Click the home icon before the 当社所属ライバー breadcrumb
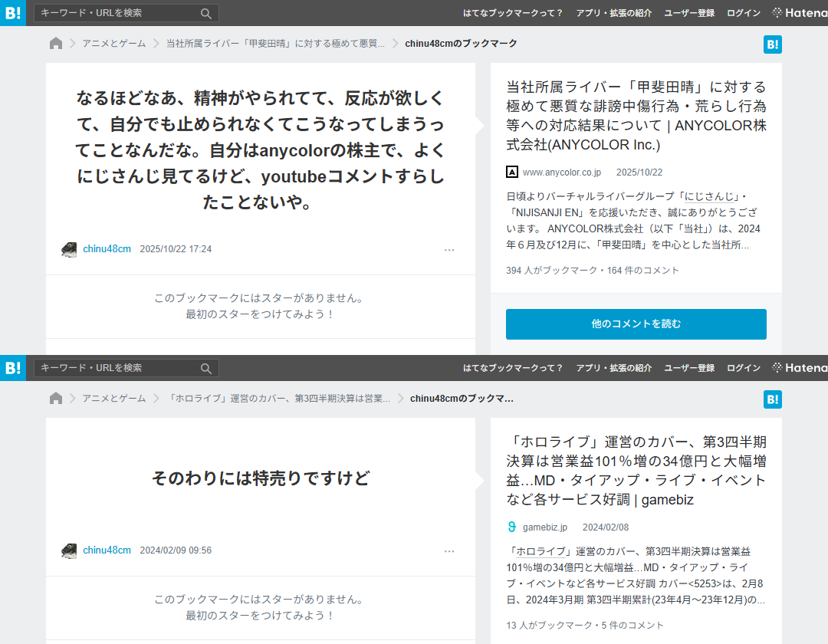This screenshot has width=828, height=644. tap(56, 44)
